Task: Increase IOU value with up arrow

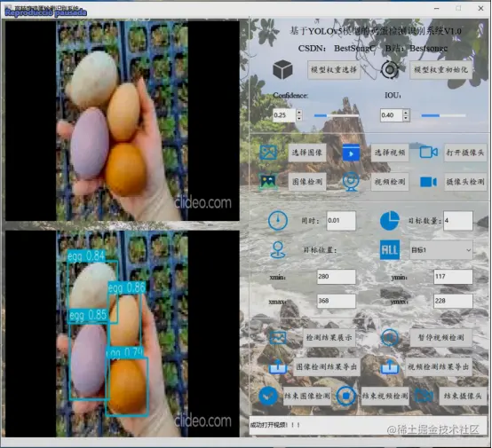Action: coord(406,113)
